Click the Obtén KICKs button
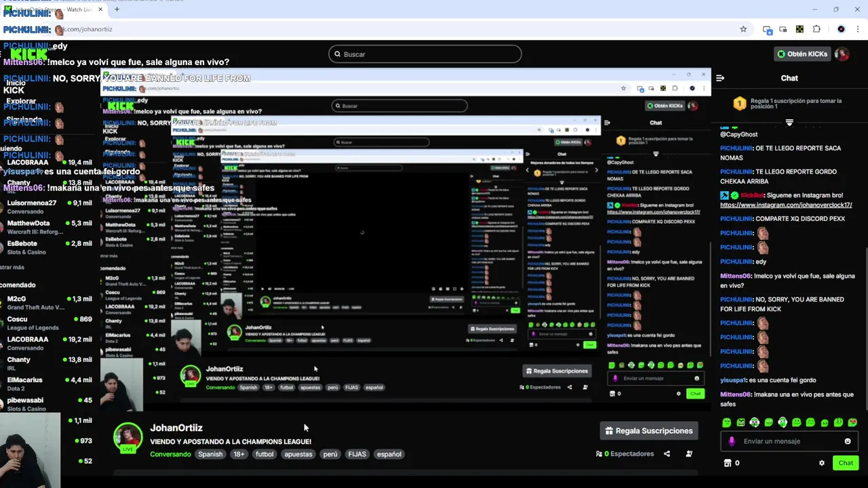 (802, 54)
